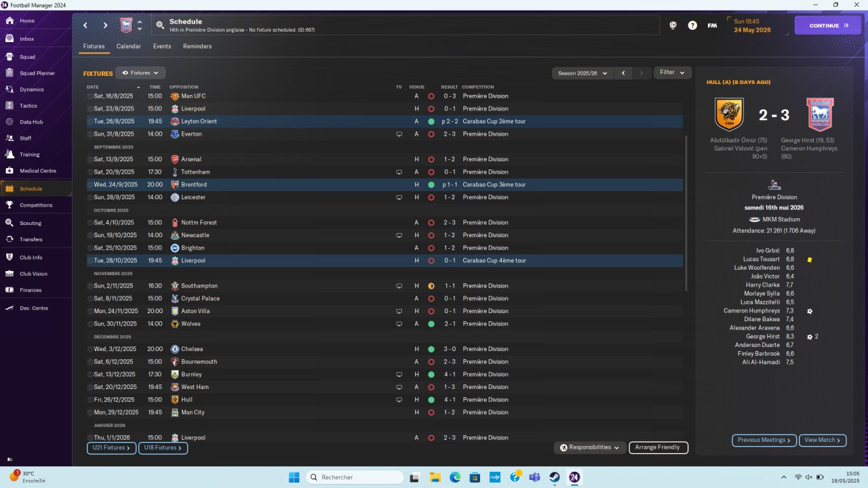The image size is (868, 488).
Task: Open the U18 Fixtures chevron button
Action: (163, 448)
